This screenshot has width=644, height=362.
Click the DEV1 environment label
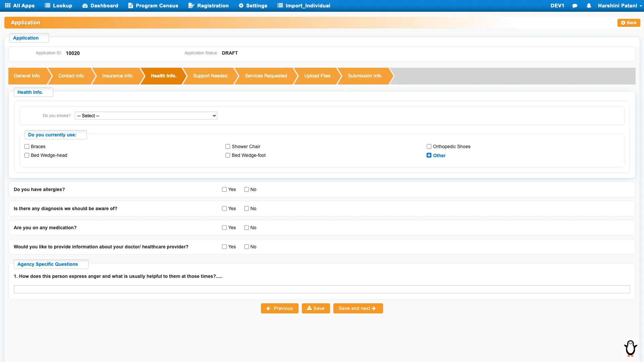(557, 6)
